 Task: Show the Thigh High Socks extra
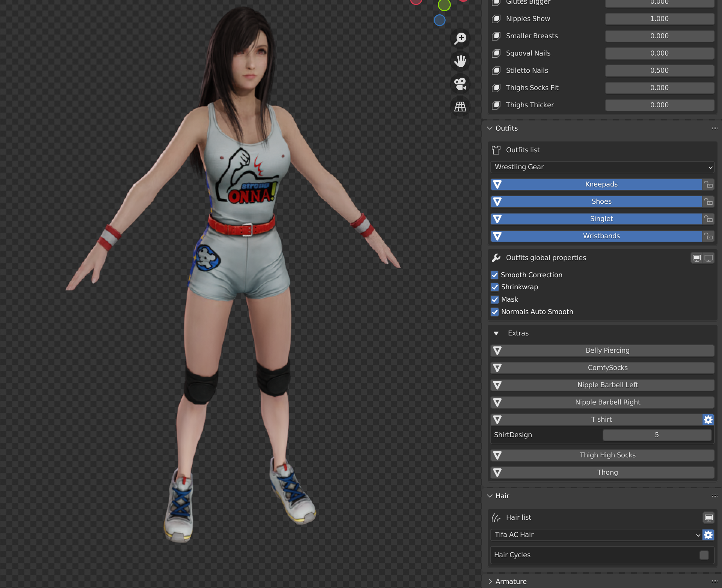tap(602, 455)
